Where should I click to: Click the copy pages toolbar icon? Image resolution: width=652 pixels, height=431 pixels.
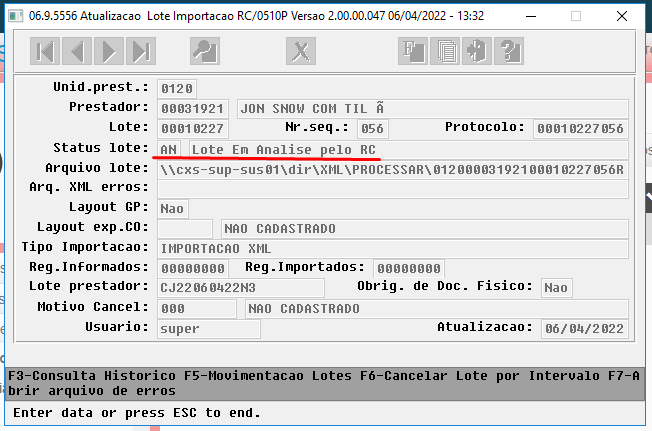445,51
